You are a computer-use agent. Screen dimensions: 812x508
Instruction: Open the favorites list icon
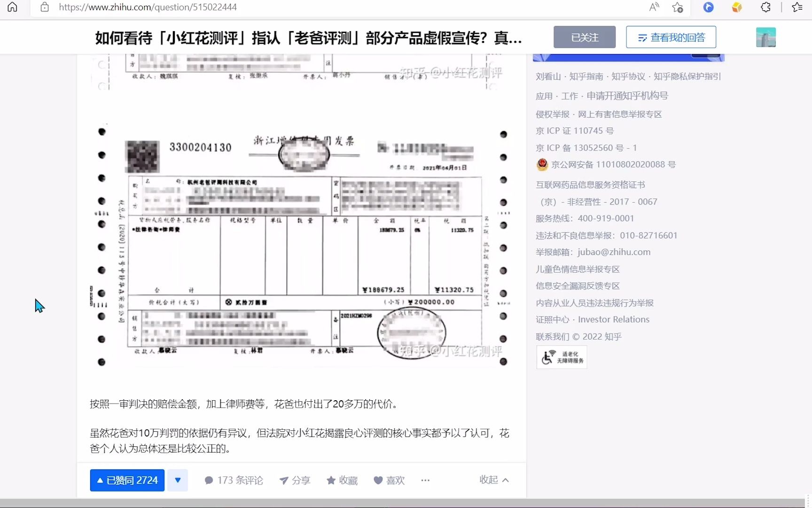point(797,7)
